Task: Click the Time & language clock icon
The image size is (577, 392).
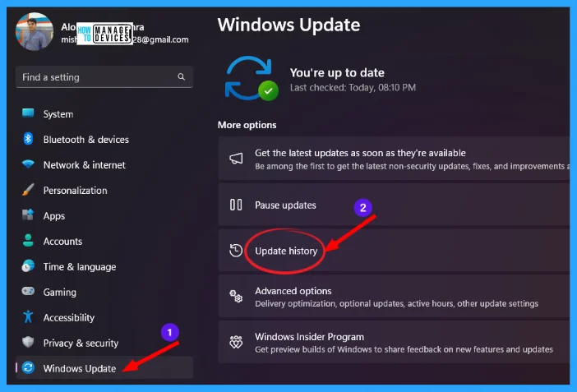Action: (28, 265)
